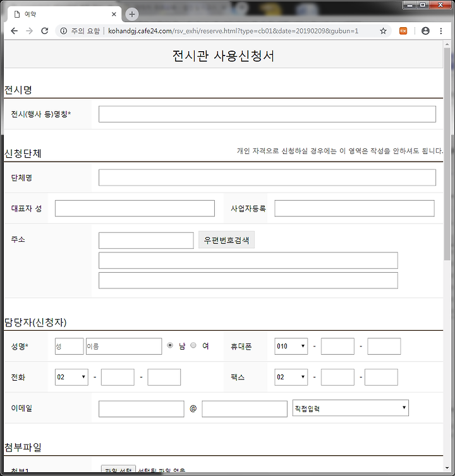Open the orange extension icon in toolbar
The height and width of the screenshot is (476, 455).
403,31
